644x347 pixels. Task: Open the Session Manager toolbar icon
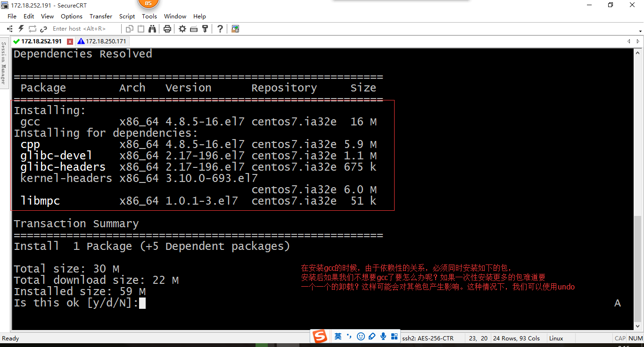(x=9, y=29)
